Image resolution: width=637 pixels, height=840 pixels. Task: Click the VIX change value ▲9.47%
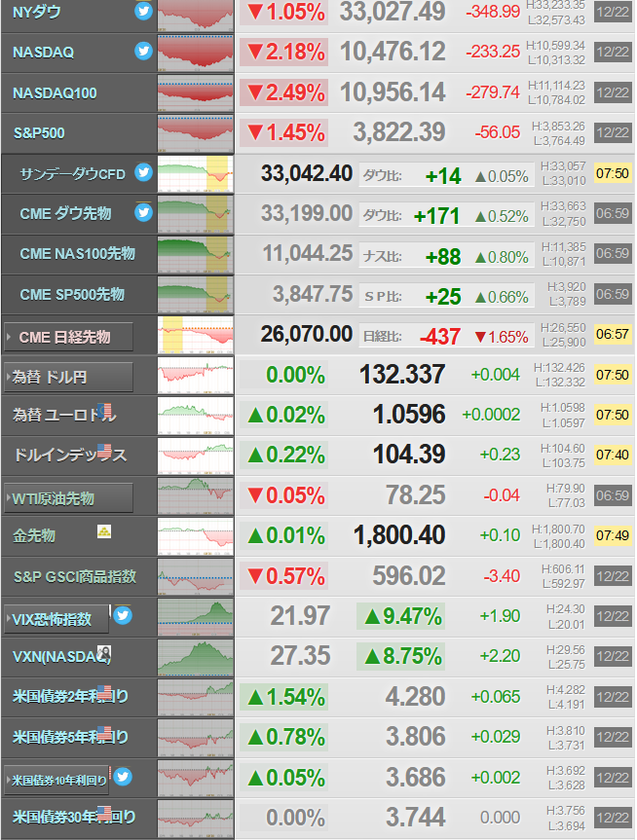click(403, 616)
